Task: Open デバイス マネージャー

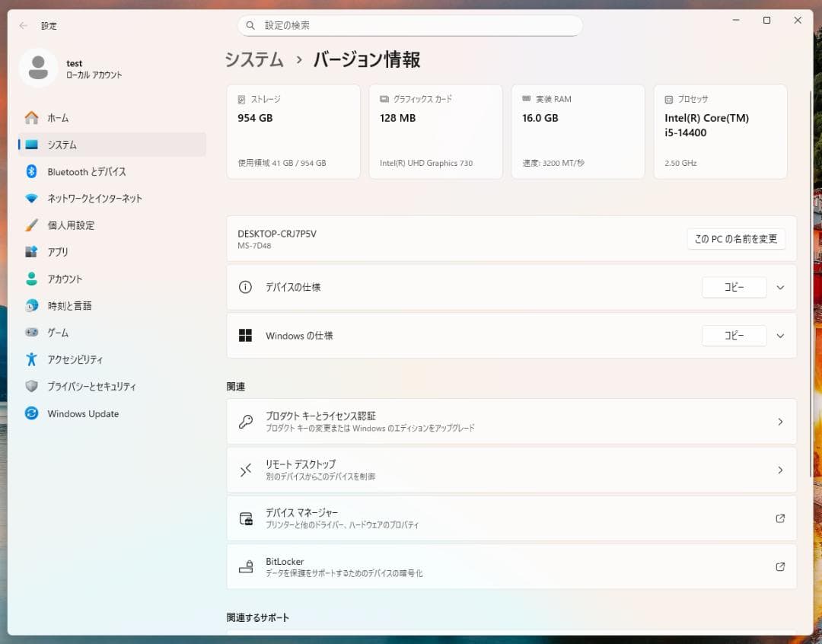Action: [510, 518]
